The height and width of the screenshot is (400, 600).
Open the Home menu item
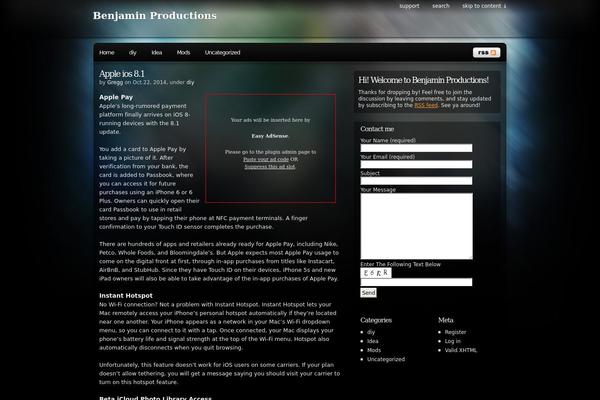pyautogui.click(x=107, y=52)
